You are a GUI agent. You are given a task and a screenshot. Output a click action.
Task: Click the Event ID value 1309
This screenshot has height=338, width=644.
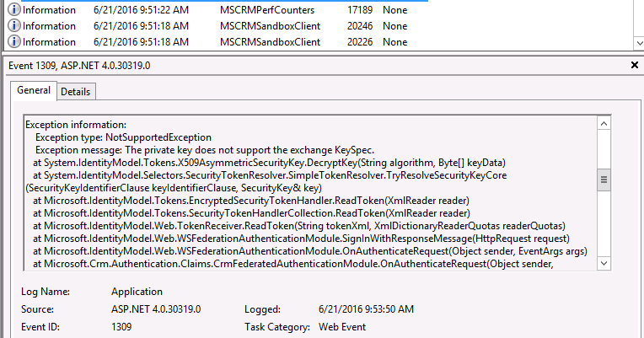tap(121, 326)
